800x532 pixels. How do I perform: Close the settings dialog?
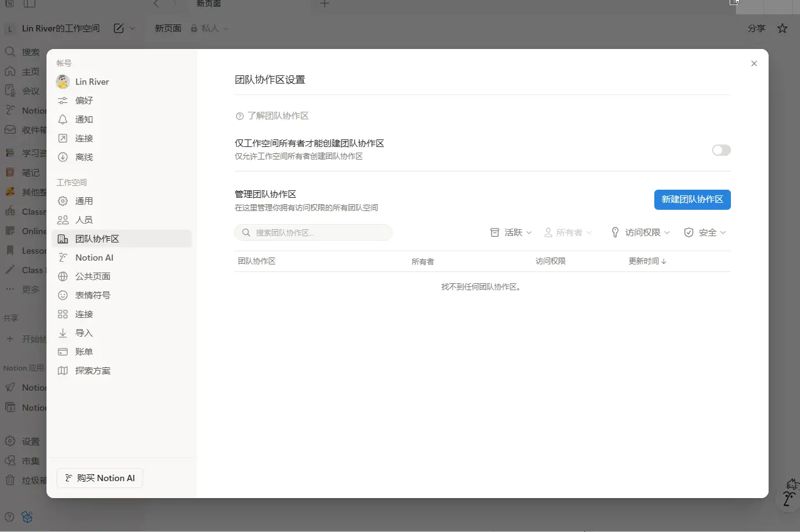pos(754,63)
